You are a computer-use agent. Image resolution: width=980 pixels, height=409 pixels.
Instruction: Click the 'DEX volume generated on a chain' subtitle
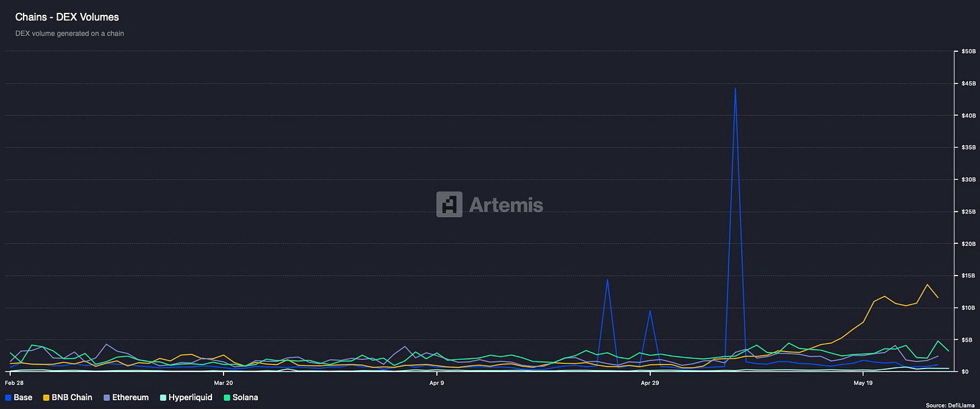pyautogui.click(x=69, y=33)
